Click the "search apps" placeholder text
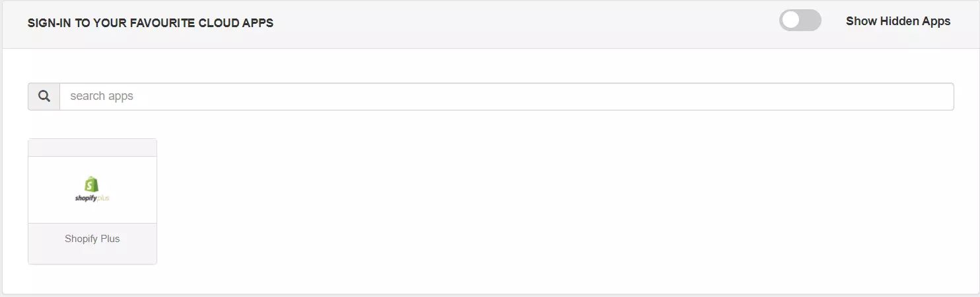This screenshot has height=297, width=980. (102, 97)
